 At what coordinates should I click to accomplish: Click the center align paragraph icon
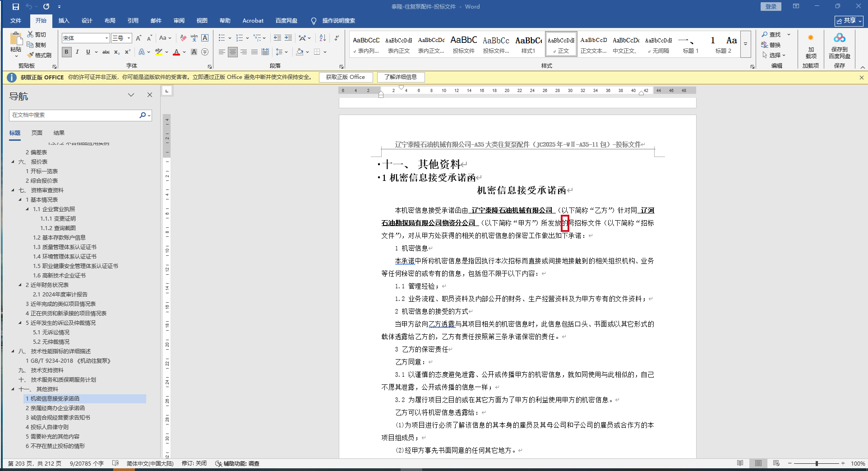232,52
